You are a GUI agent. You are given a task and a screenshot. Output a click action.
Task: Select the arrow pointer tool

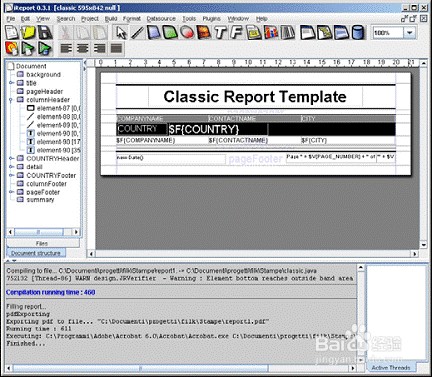(x=121, y=33)
